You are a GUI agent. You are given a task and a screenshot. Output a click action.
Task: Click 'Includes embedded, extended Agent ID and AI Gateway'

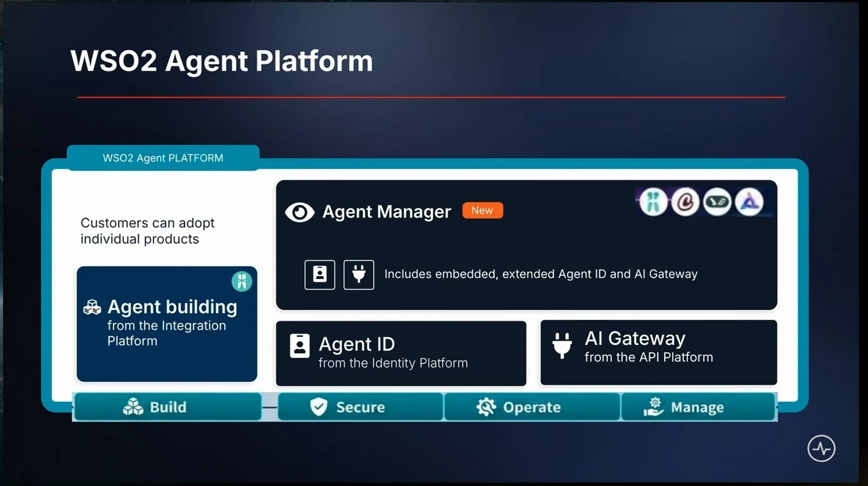pyautogui.click(x=541, y=274)
